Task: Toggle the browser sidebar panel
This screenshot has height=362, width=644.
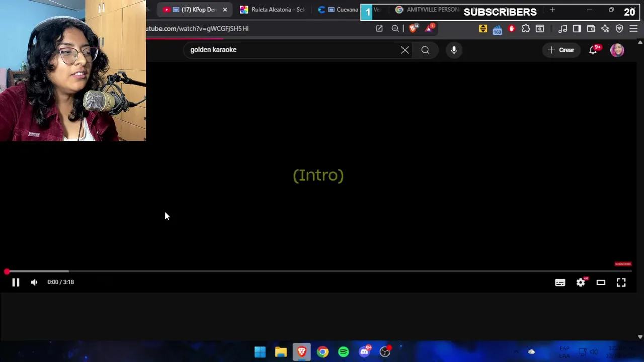Action: pyautogui.click(x=577, y=29)
